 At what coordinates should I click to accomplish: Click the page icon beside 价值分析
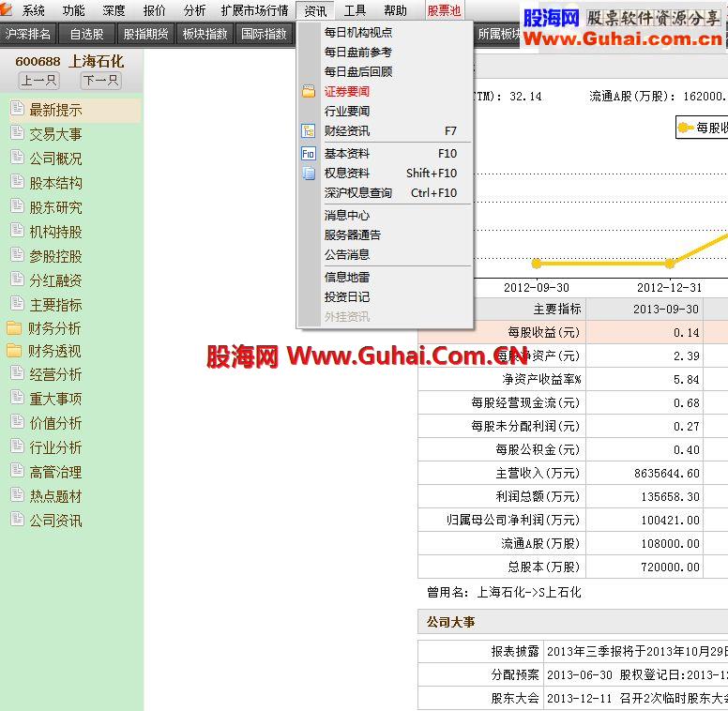(17, 421)
